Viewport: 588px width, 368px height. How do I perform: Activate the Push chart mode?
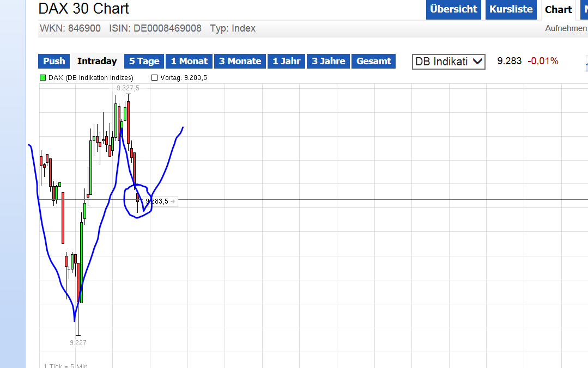point(54,61)
